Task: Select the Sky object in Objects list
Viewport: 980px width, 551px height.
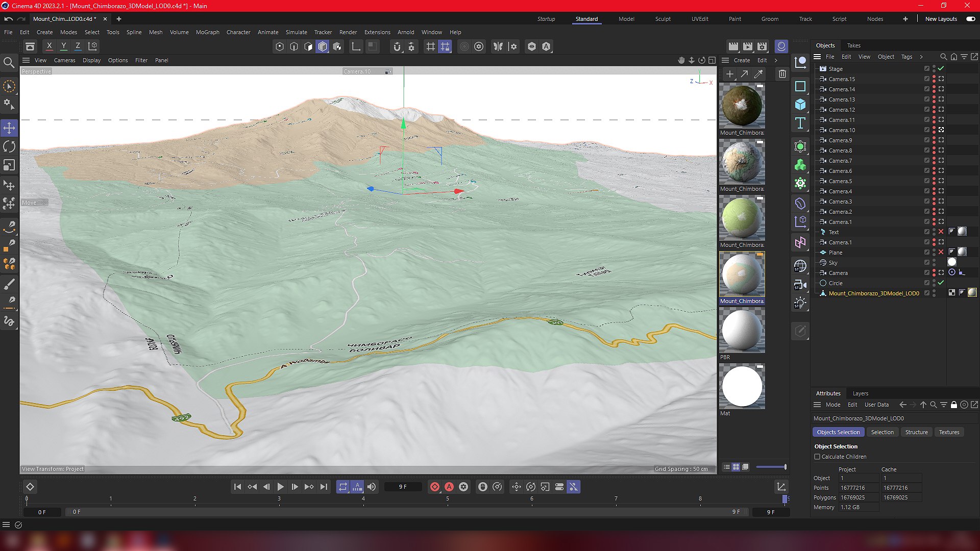Action: 833,263
